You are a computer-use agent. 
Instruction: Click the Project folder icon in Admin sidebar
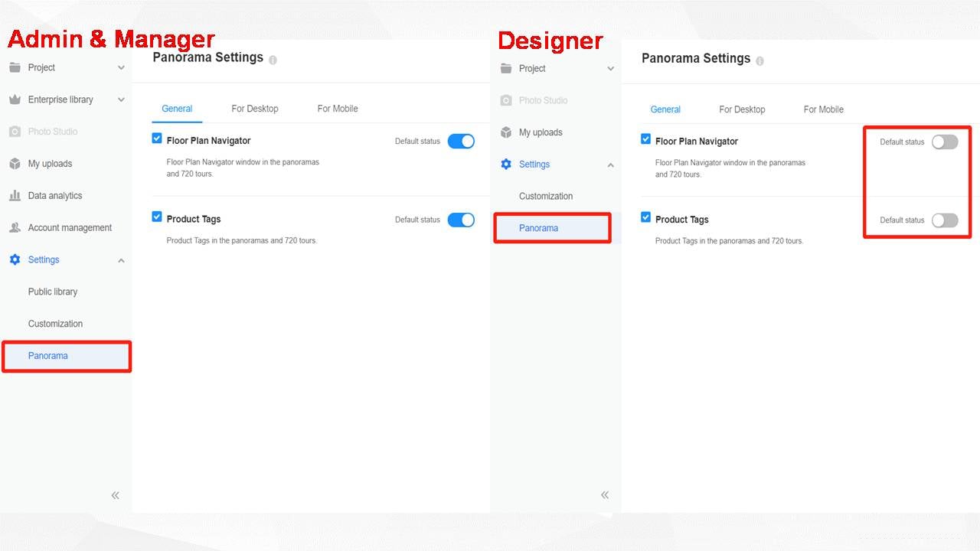15,67
